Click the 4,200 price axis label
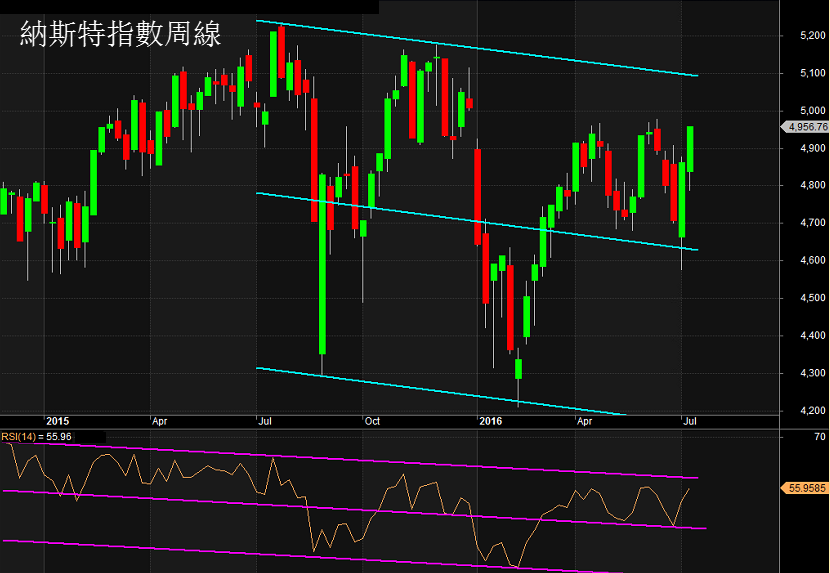The height and width of the screenshot is (573, 830). pos(813,410)
